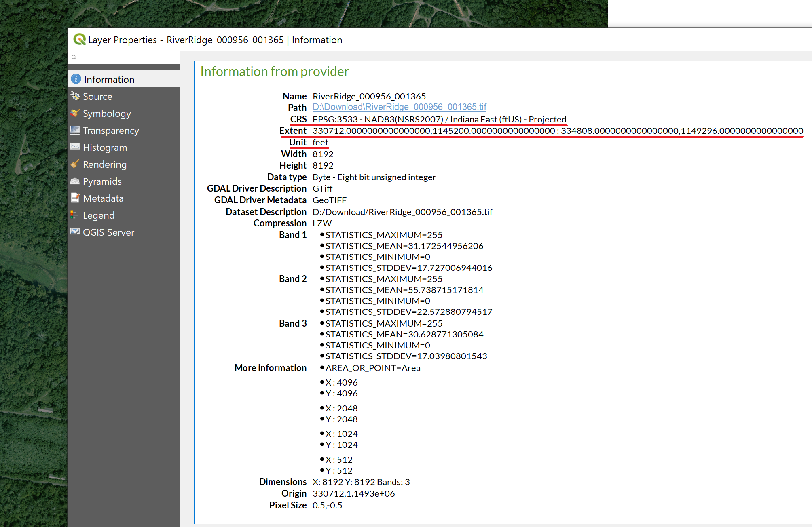Open the Transparency settings page
Viewport: 812px width, 527px height.
(111, 131)
